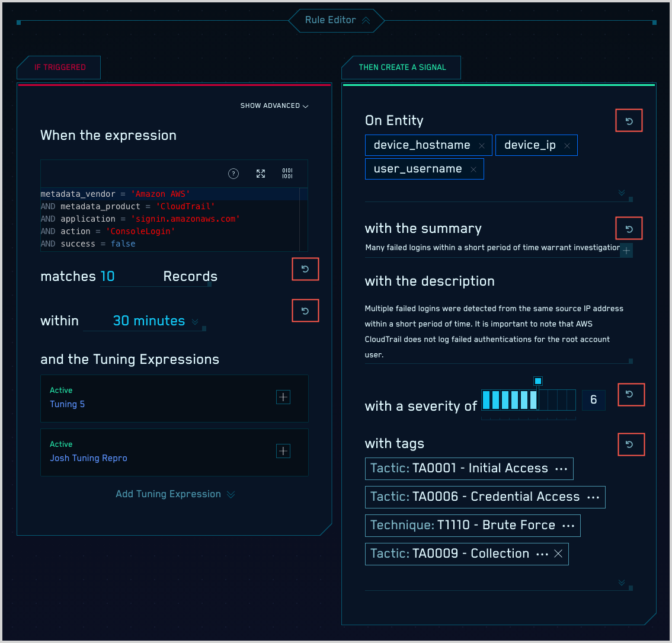
Task: Click the severity slider bar
Action: click(x=528, y=401)
